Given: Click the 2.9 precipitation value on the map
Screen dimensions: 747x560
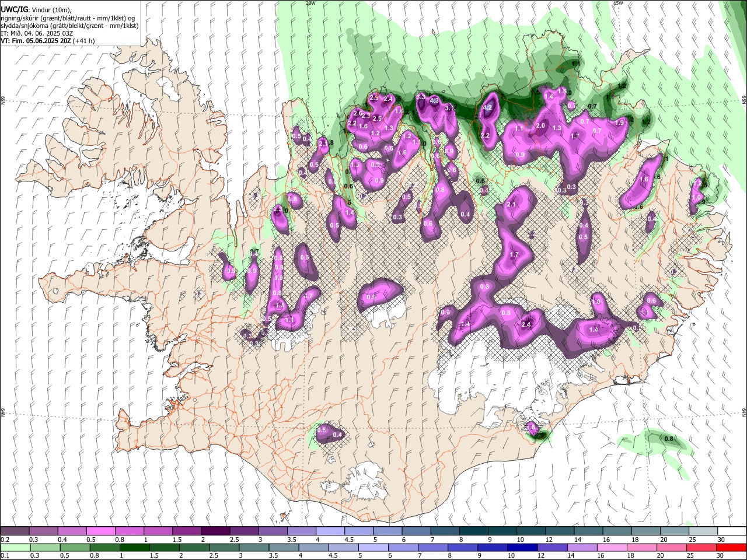Looking at the screenshot, I should 374,97.
